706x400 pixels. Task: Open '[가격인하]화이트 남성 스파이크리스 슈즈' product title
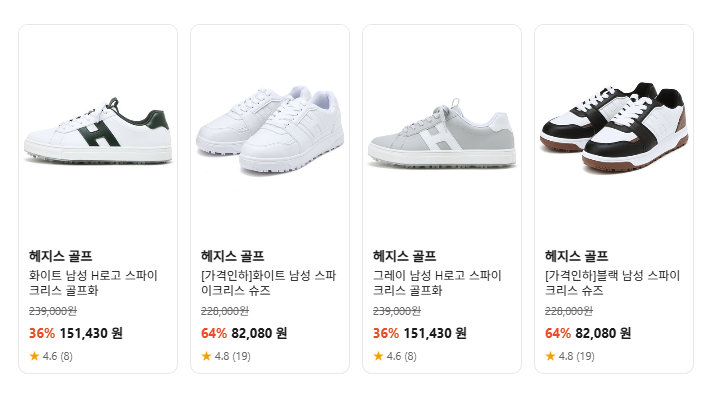point(268,283)
